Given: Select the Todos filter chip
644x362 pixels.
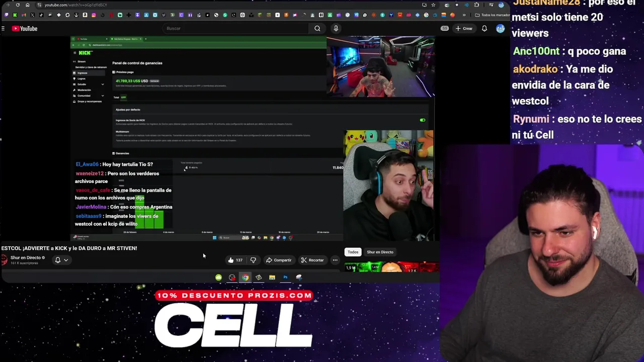Looking at the screenshot, I should (x=353, y=252).
